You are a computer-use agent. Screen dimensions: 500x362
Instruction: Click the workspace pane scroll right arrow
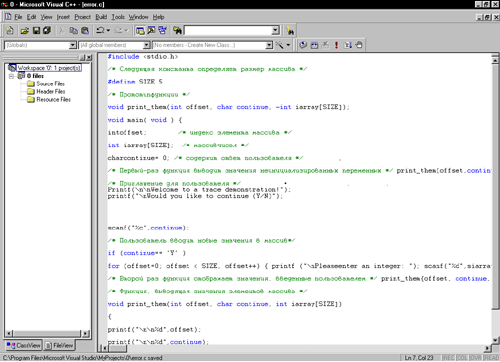(x=85, y=333)
